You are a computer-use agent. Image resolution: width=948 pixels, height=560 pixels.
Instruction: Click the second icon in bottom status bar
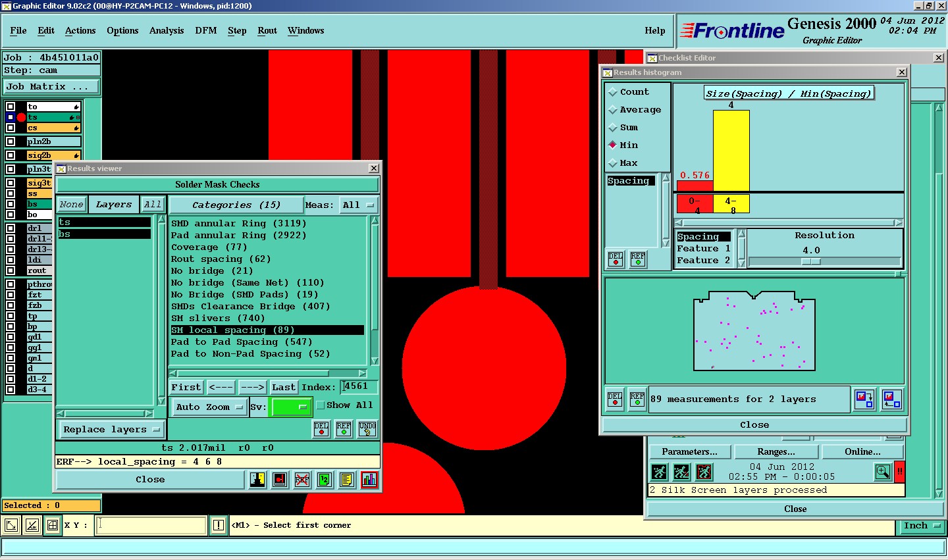32,525
